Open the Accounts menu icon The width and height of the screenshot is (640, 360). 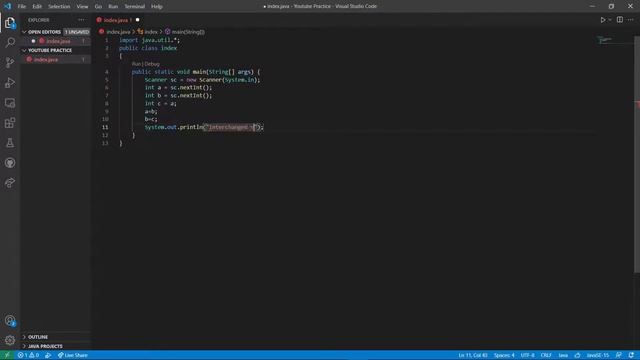point(10,321)
